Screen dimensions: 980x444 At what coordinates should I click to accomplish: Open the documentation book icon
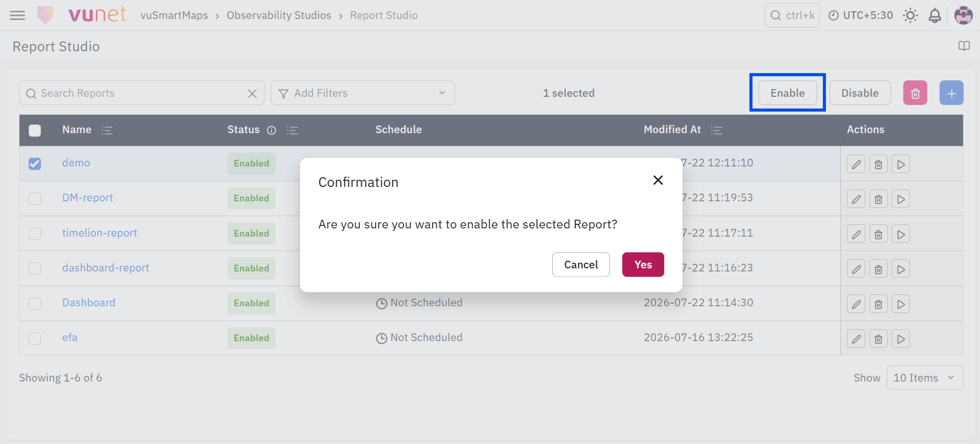[964, 46]
